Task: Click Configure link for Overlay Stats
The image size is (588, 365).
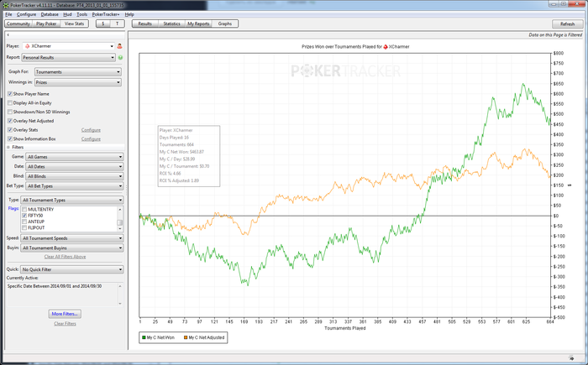Action: [x=91, y=130]
